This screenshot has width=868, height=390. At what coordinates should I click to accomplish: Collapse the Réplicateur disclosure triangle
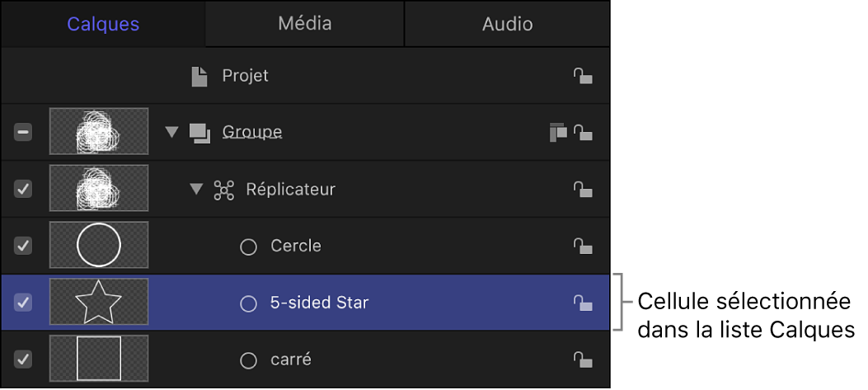tap(196, 190)
